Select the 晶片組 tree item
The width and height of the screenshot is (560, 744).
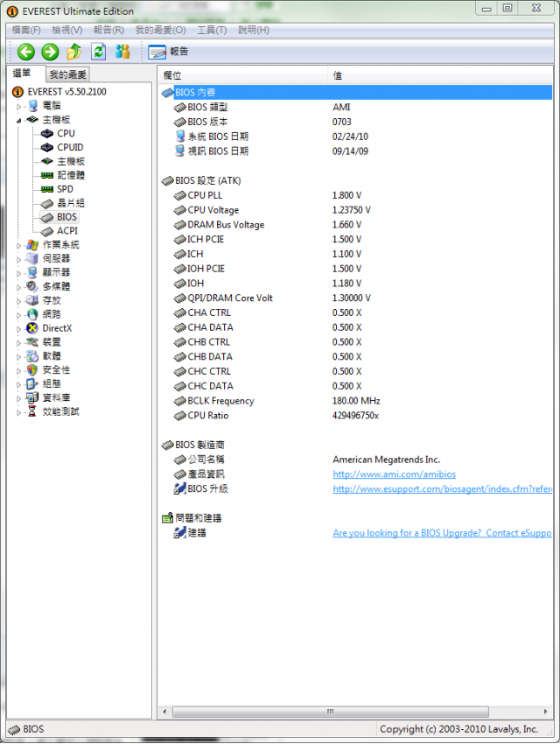[x=71, y=203]
